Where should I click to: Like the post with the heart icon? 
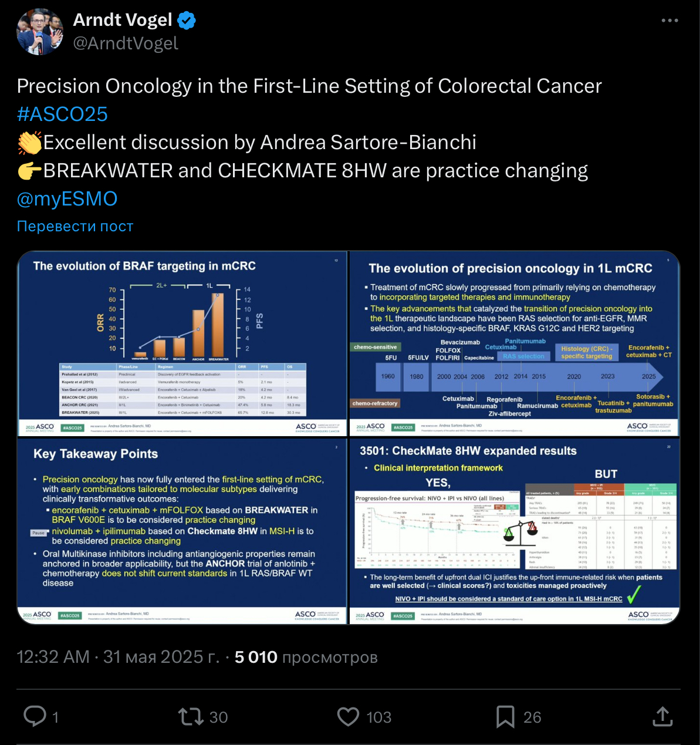coord(348,717)
